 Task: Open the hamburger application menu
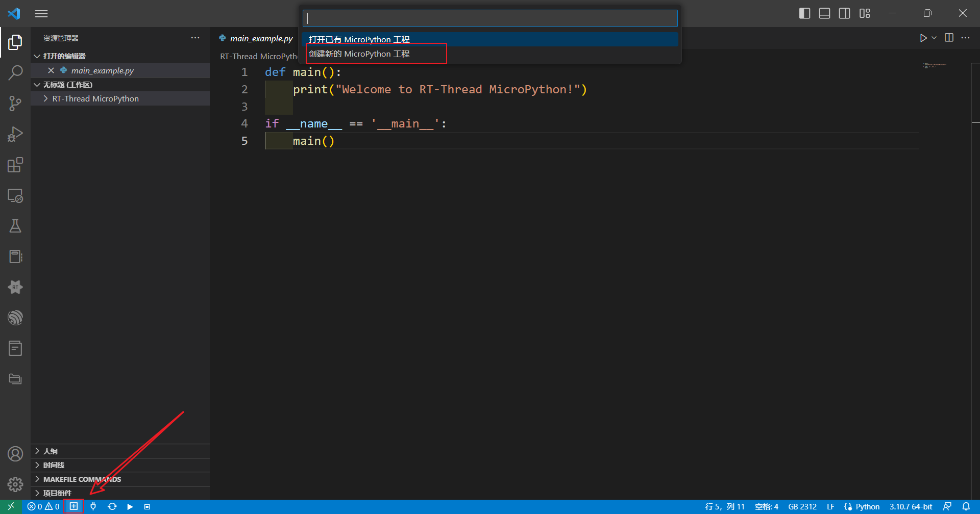tap(41, 14)
